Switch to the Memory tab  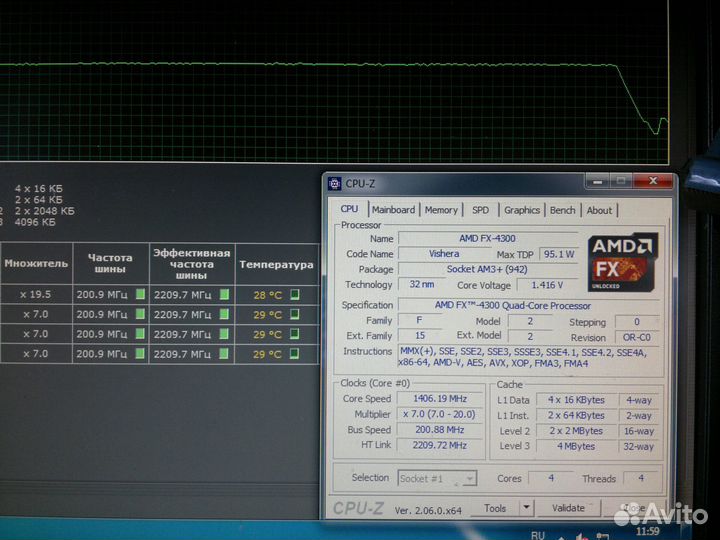point(441,210)
